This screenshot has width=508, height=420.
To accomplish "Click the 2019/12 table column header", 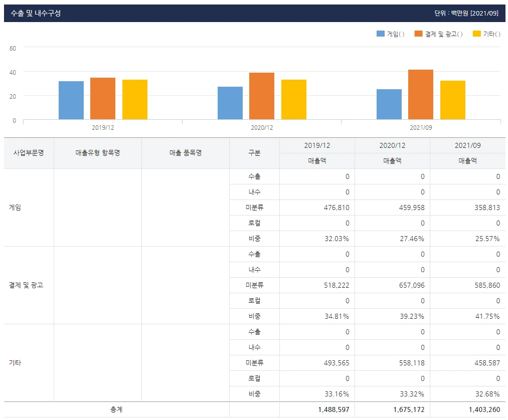I will tap(317, 145).
